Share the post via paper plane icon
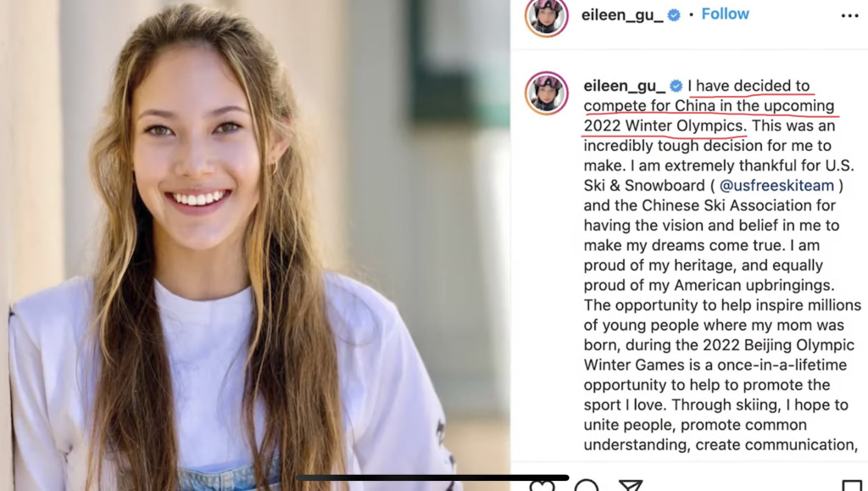The image size is (868, 491). (630, 485)
